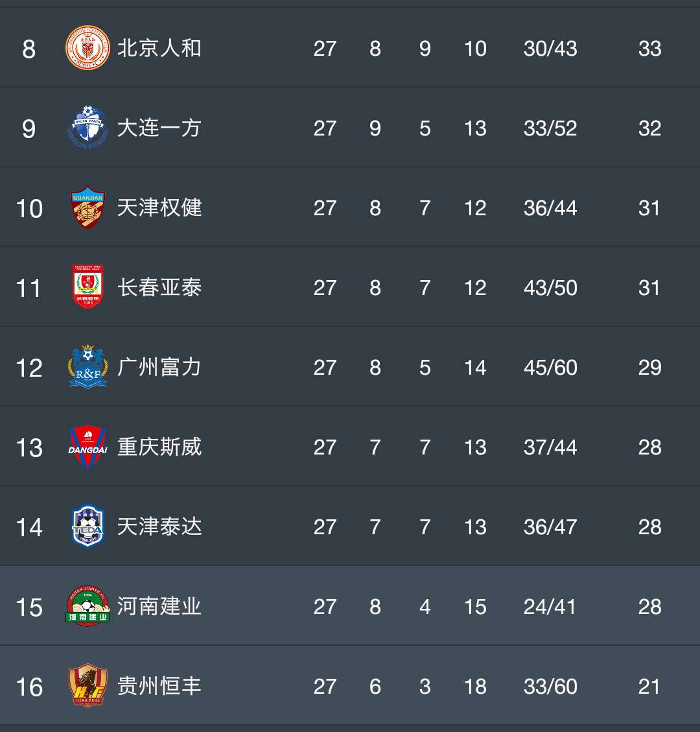Select the highlighted 河南建业 row
The image size is (700, 732).
[x=350, y=606]
